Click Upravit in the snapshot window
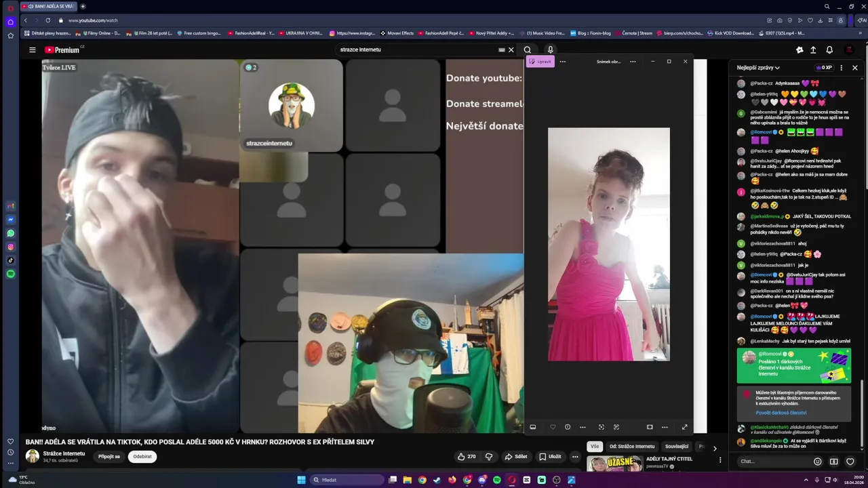The image size is (868, 488). click(540, 61)
